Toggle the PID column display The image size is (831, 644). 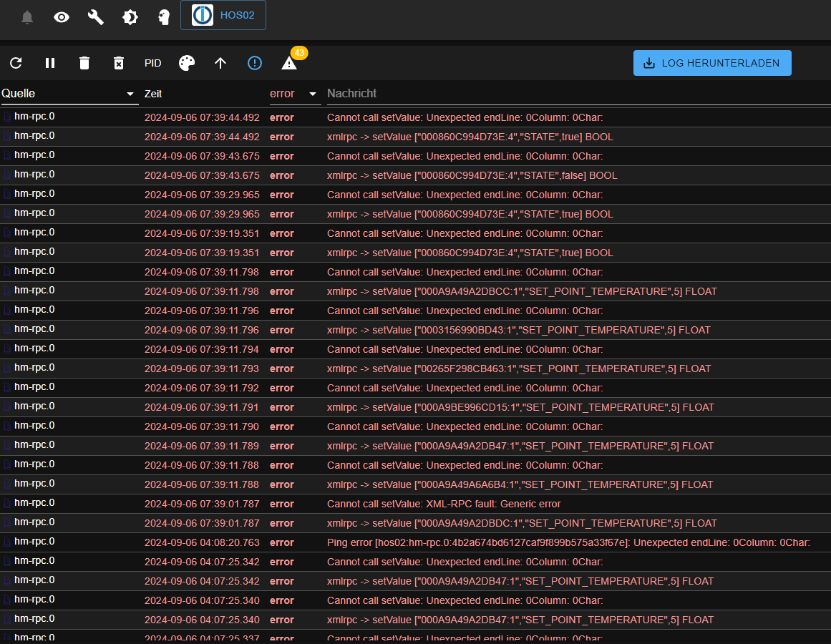152,63
